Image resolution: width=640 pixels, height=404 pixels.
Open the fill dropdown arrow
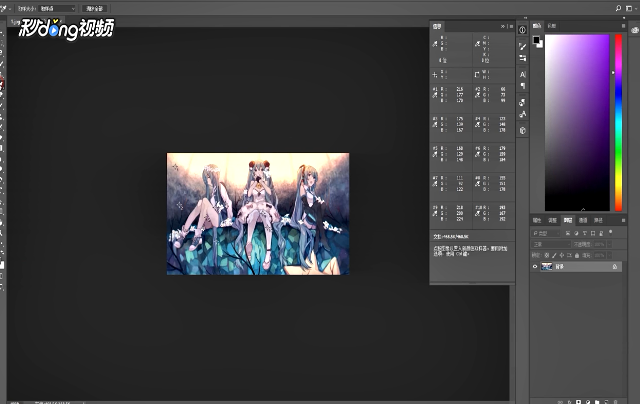click(x=609, y=255)
